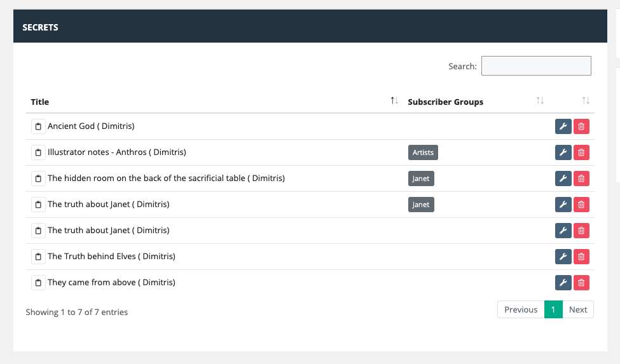Click the clipboard icon beside Ancient God
The image size is (620, 364).
click(x=38, y=126)
